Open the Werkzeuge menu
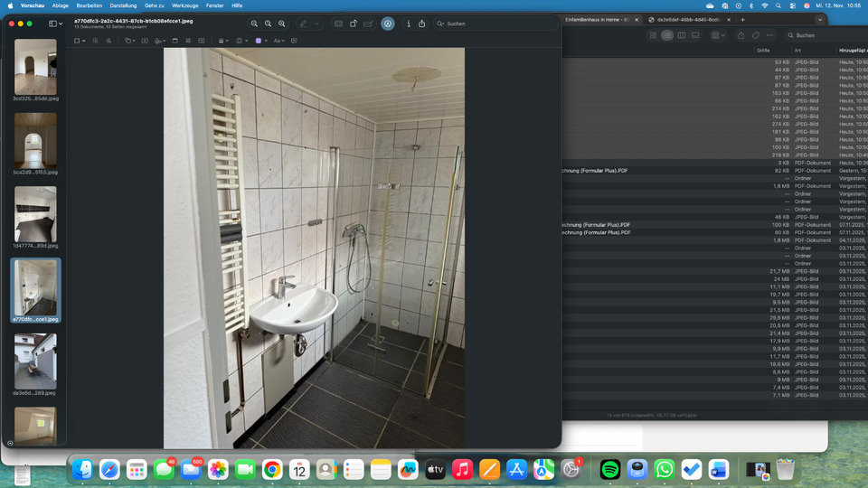The width and height of the screenshot is (868, 488). [x=184, y=5]
